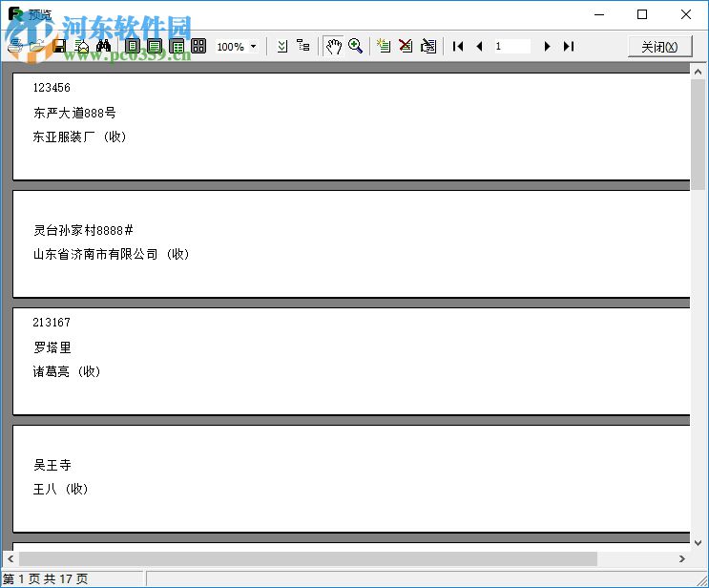Click the postal code text 213167

point(52,323)
